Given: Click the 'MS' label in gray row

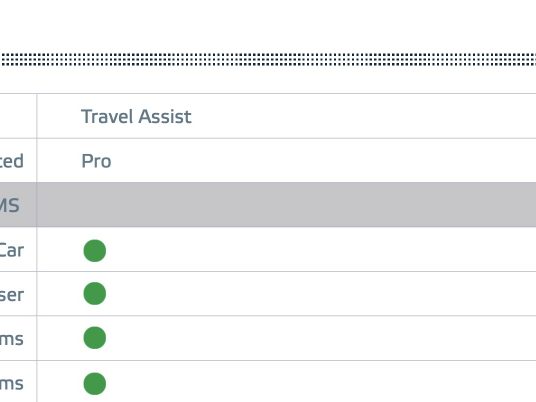Looking at the screenshot, I should tap(9, 205).
